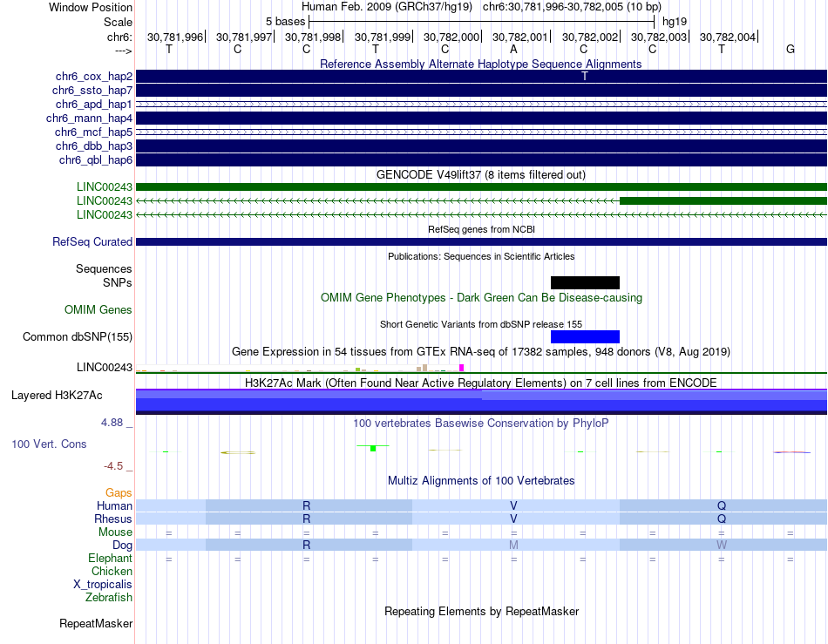Click the chr6: ruler label

pyautogui.click(x=120, y=37)
